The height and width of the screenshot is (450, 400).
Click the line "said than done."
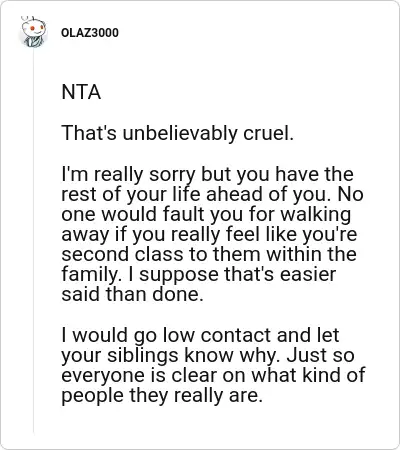point(132,294)
